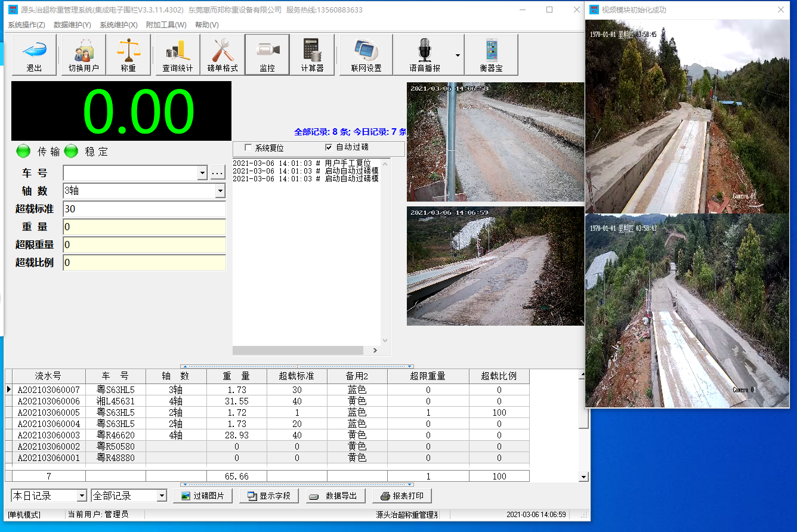Click the 监控 camera monitor icon
The image size is (797, 532).
(x=267, y=54)
